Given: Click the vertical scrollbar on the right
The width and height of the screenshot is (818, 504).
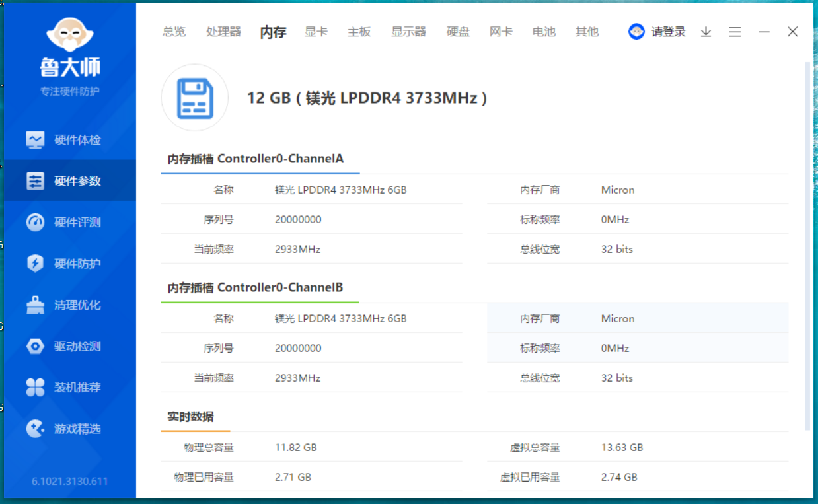Looking at the screenshot, I should point(807,244).
